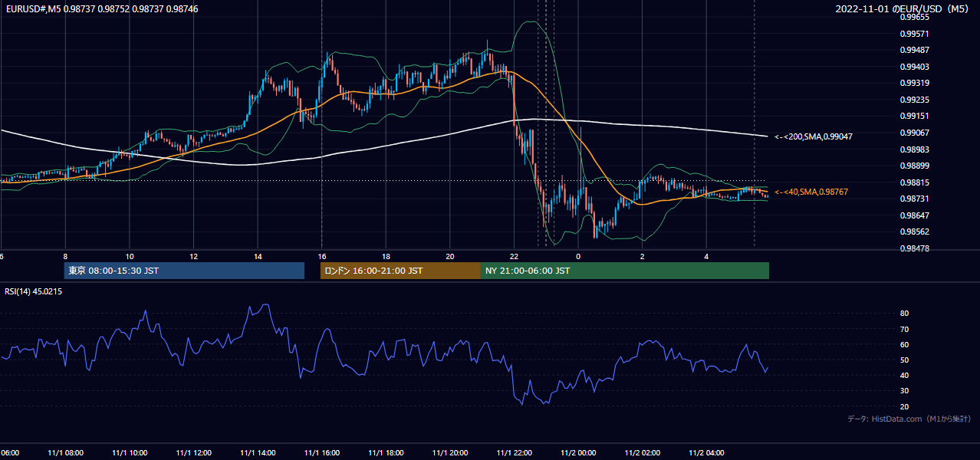Click RSI scale level 30
The height and width of the screenshot is (460, 980).
tap(905, 391)
